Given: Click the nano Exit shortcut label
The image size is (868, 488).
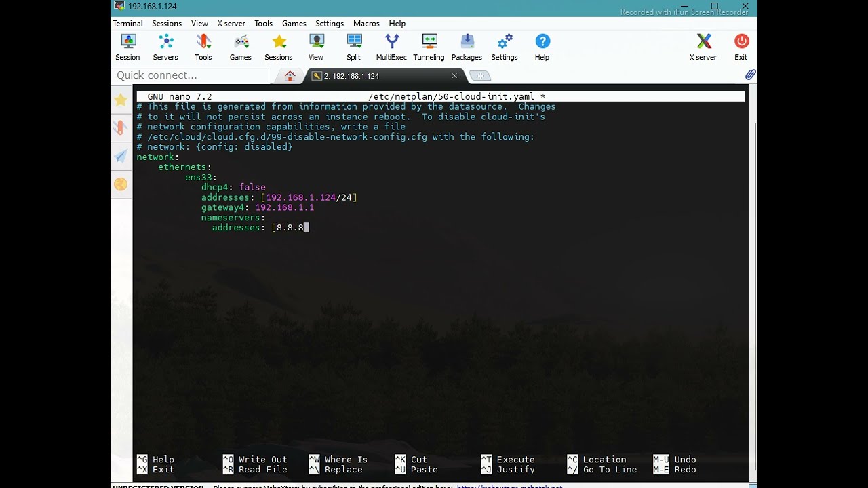Looking at the screenshot, I should coord(163,470).
